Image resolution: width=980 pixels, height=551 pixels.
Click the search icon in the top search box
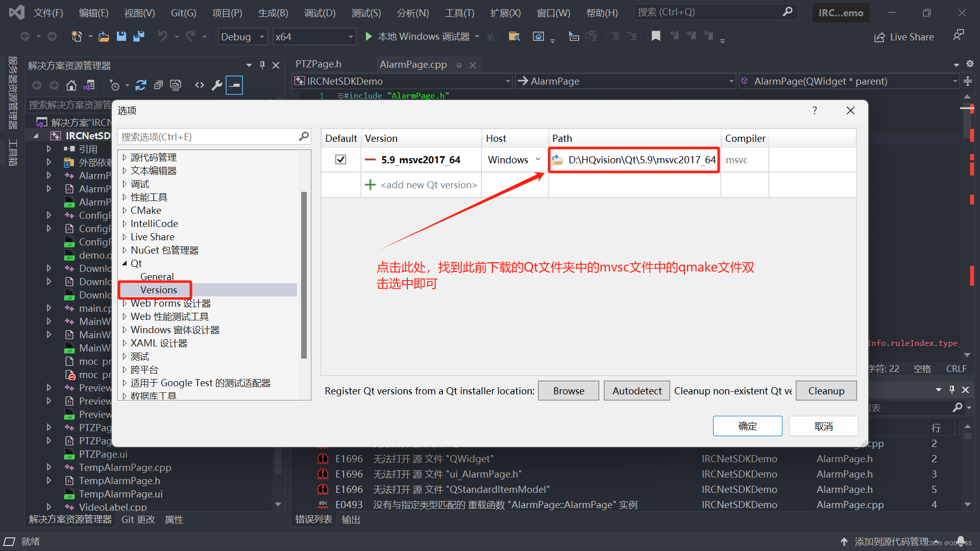coord(788,12)
